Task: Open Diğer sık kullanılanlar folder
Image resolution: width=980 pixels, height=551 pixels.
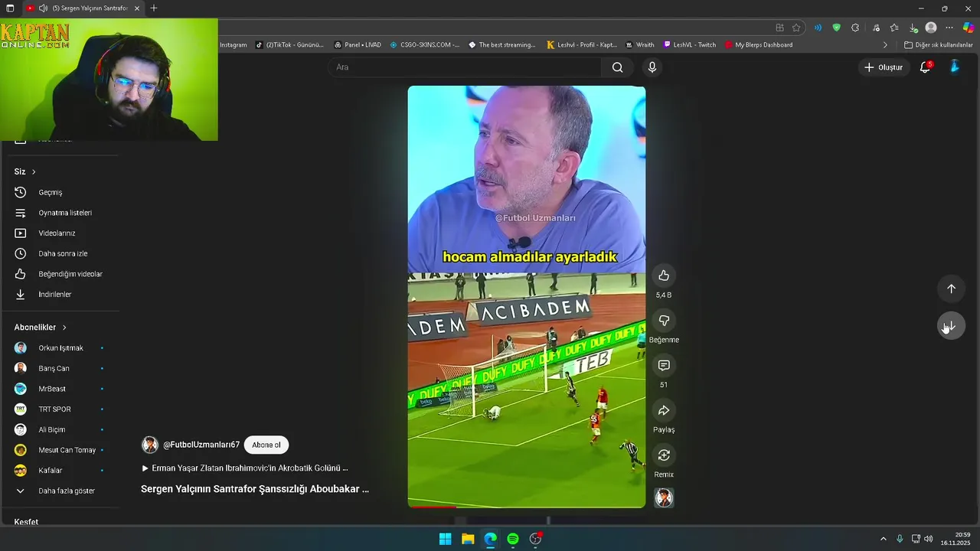Action: pyautogui.click(x=938, y=45)
